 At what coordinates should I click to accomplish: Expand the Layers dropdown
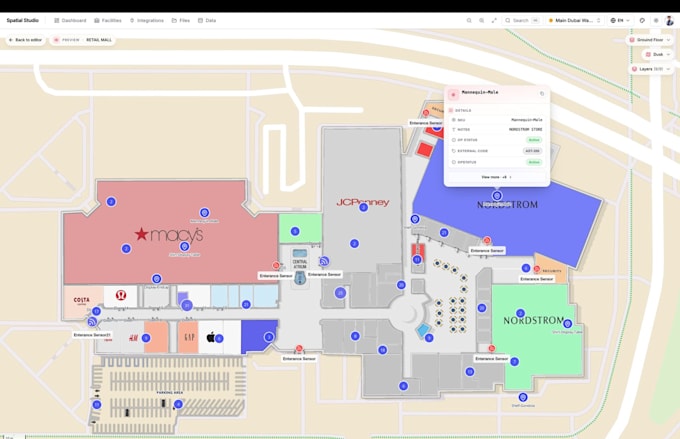click(x=651, y=69)
